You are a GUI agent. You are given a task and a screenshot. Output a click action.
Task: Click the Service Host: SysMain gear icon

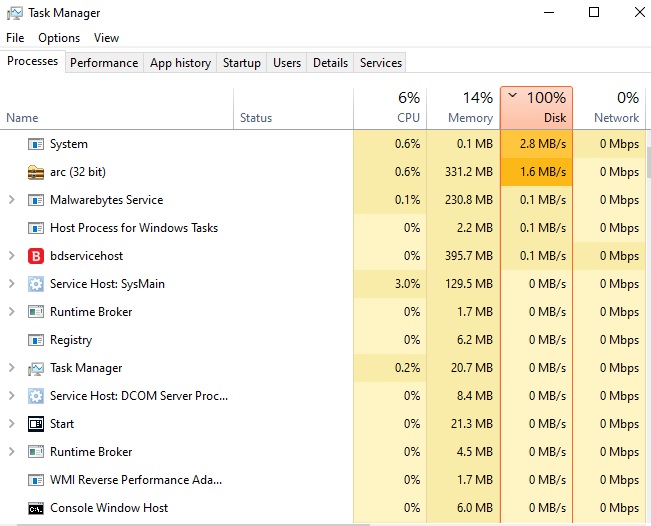[x=36, y=284]
